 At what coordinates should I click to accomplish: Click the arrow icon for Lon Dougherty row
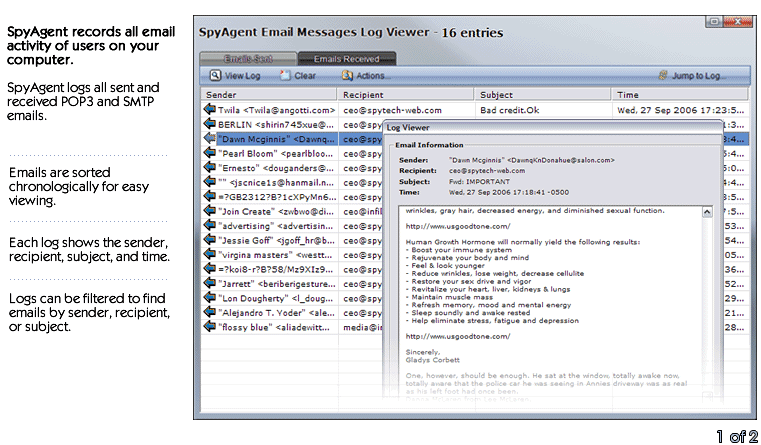coord(210,298)
